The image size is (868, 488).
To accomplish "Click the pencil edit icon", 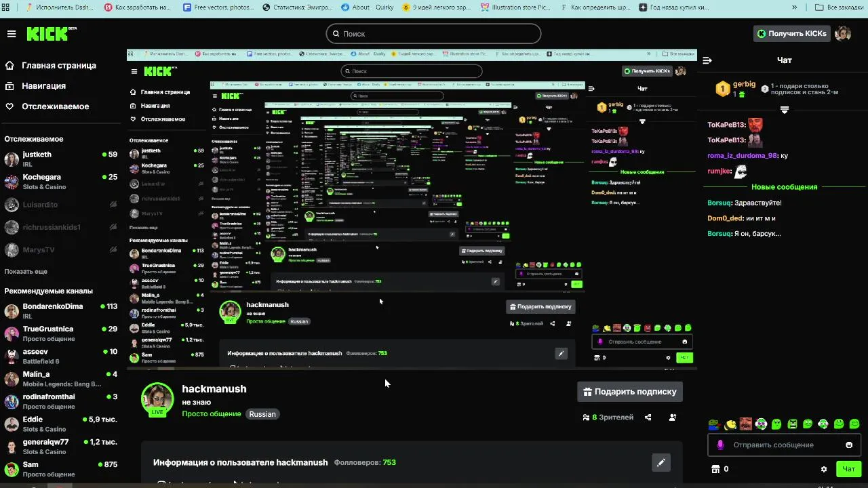I will [661, 462].
